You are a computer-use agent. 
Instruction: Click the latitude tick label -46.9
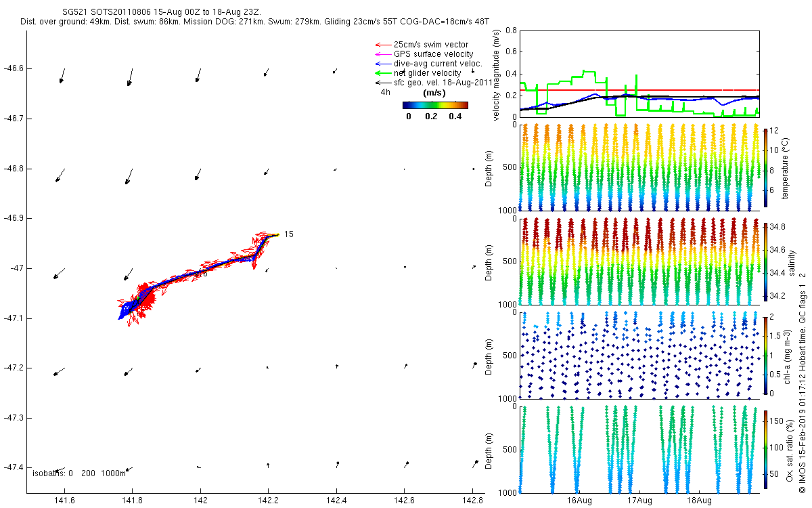[12, 219]
